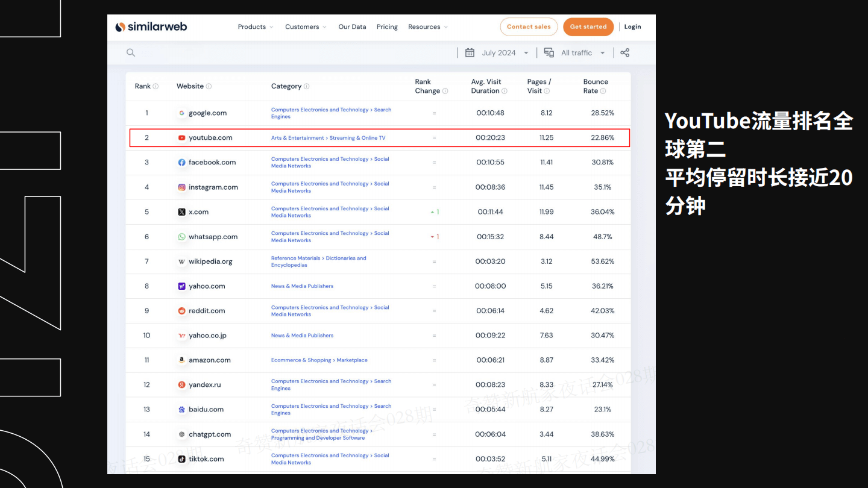Click the WhatsApp favicon in row 6
The width and height of the screenshot is (868, 488).
tap(181, 237)
